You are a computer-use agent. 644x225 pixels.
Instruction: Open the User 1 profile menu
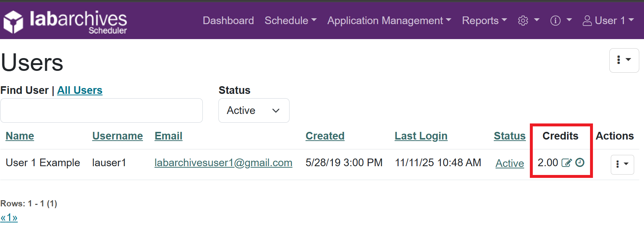coord(608,20)
